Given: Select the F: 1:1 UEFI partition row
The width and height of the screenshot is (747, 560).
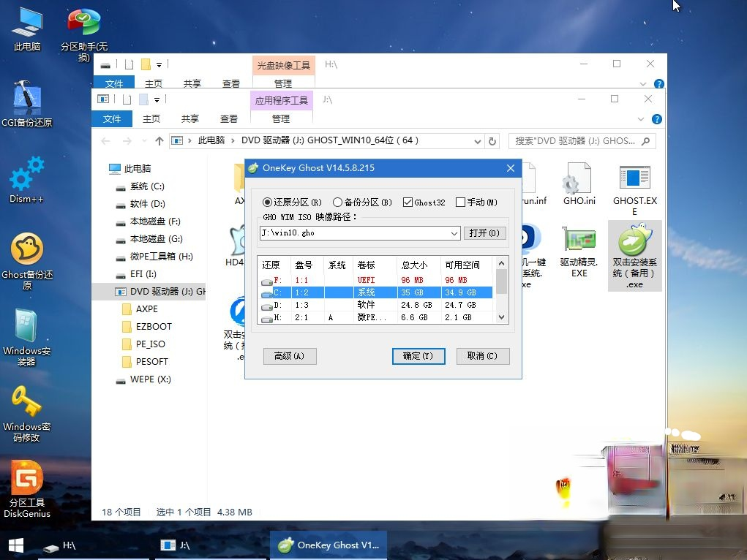Looking at the screenshot, I should pos(376,280).
